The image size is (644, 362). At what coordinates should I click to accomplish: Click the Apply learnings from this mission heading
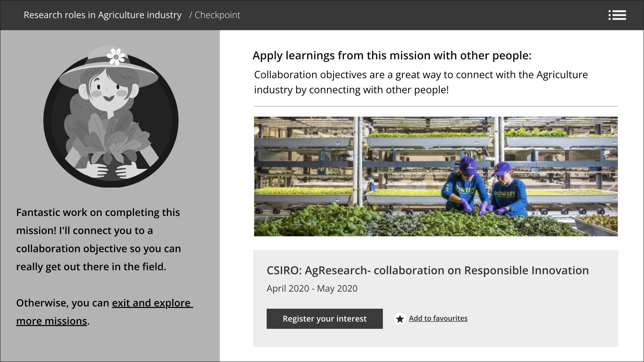(x=392, y=56)
